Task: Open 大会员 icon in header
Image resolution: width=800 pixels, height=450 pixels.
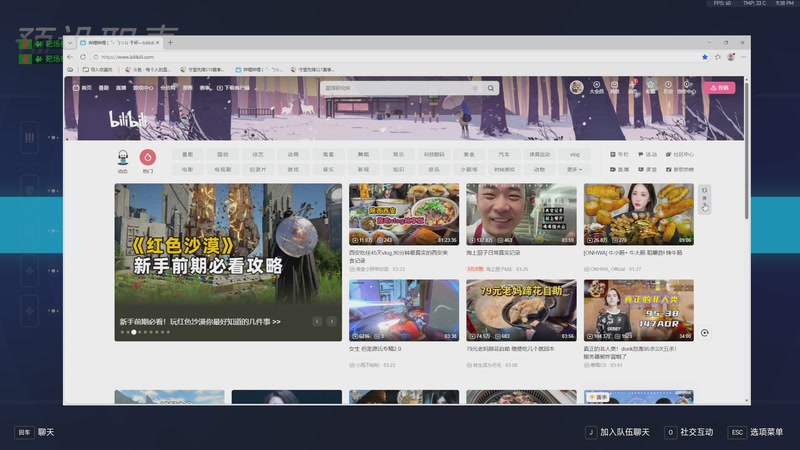Action: coord(596,87)
